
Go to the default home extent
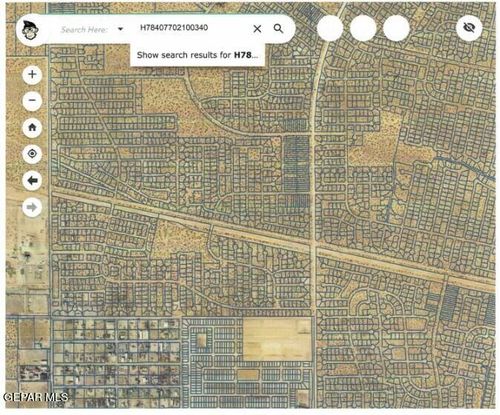pyautogui.click(x=32, y=127)
